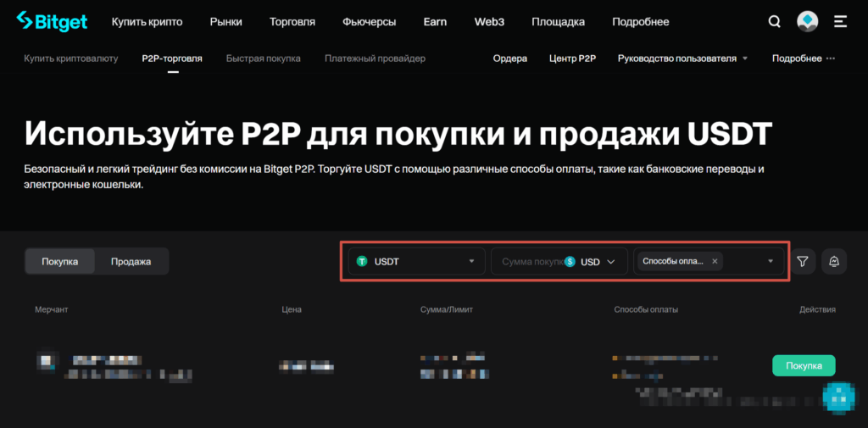Open the Купить крипто menu
Viewport: 868px width, 428px height.
(x=147, y=22)
